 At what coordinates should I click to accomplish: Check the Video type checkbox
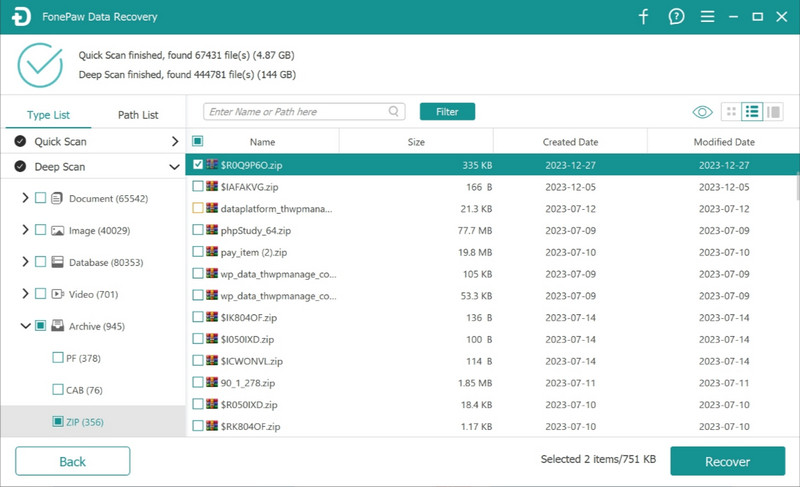[x=40, y=294]
